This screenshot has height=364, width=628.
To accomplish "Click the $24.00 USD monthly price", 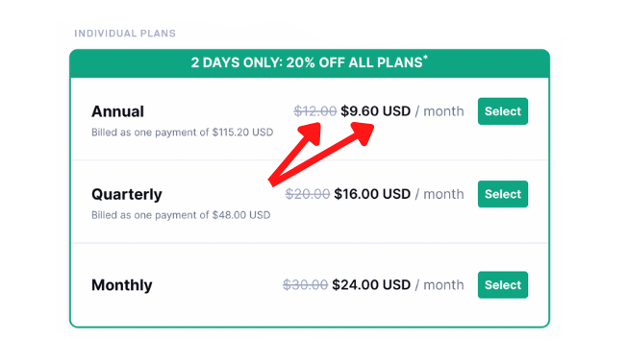I will [x=371, y=285].
